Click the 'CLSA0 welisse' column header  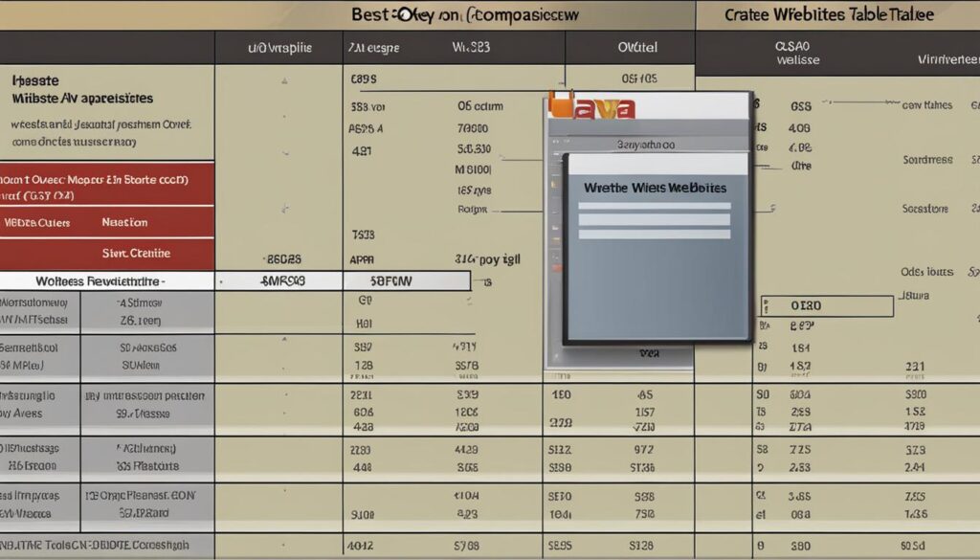(797, 53)
